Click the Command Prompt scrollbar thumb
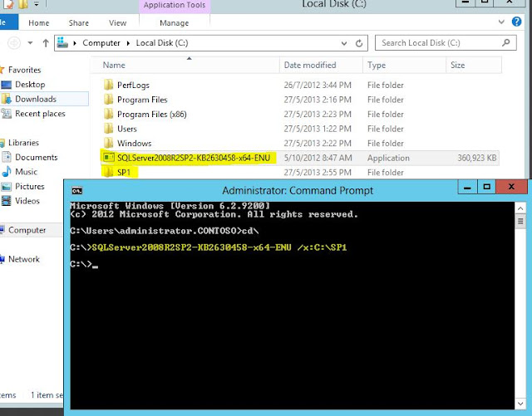Image resolution: width=532 pixels, height=416 pixels. pyautogui.click(x=520, y=222)
